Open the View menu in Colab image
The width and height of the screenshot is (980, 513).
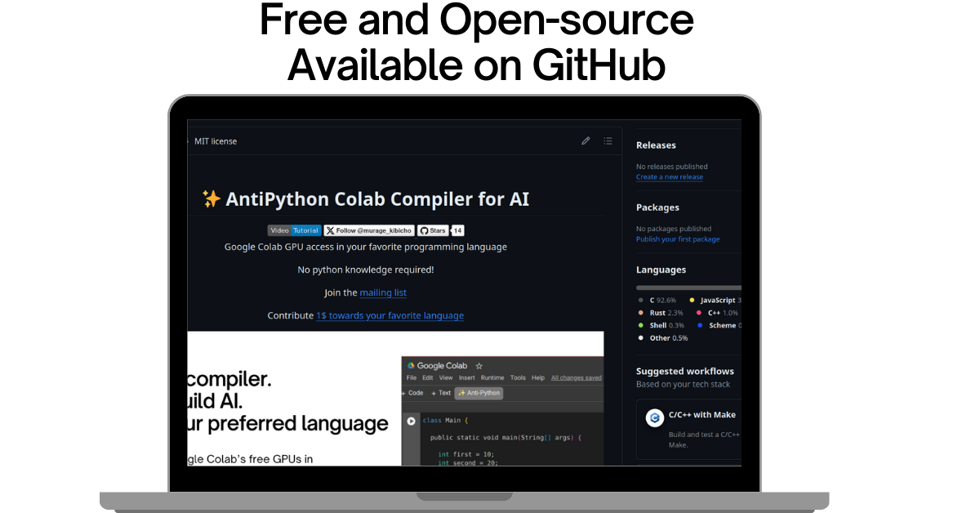click(x=446, y=378)
